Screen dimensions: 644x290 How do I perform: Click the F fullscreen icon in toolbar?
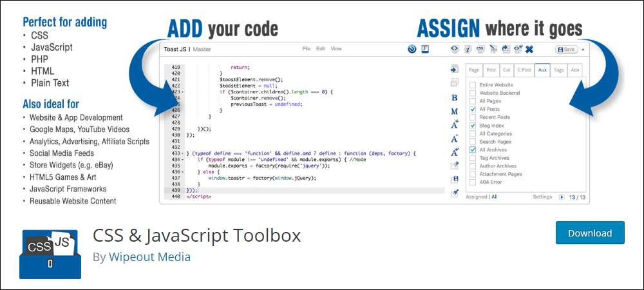pyautogui.click(x=425, y=49)
